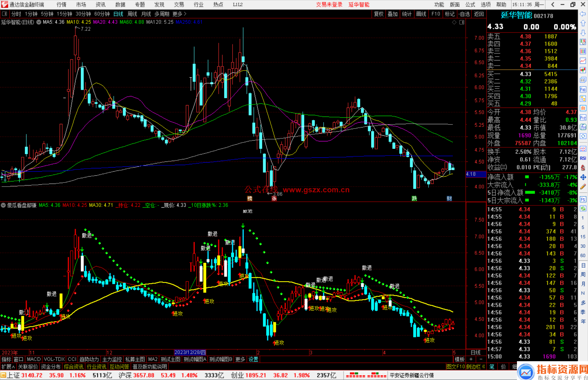Click the green 5日净流入额 bar indicator
The height and width of the screenshot is (380, 588).
point(530,192)
